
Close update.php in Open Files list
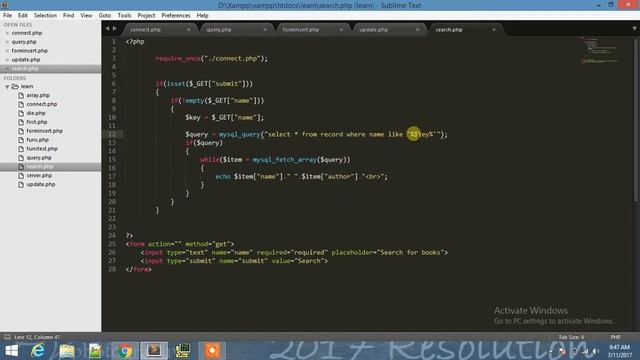(7, 60)
